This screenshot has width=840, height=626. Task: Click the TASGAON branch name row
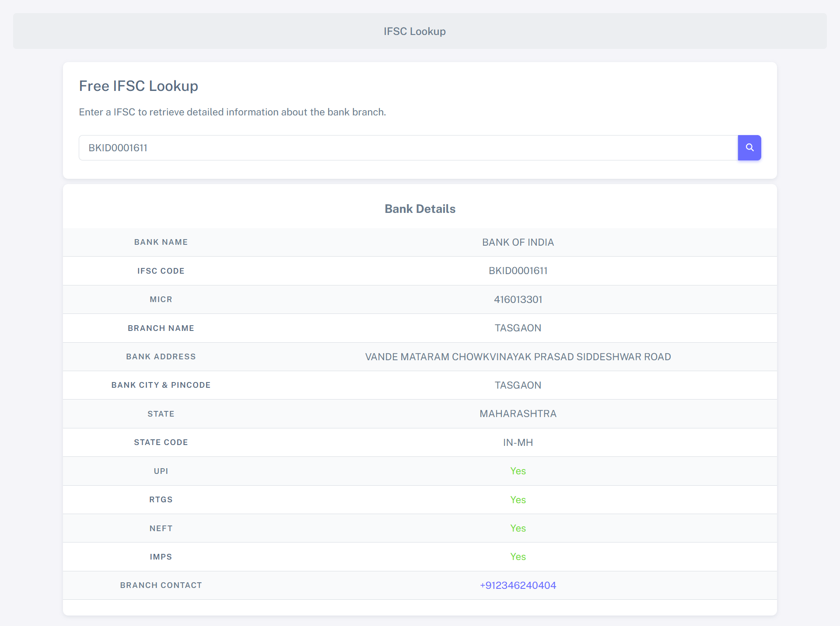coord(518,328)
